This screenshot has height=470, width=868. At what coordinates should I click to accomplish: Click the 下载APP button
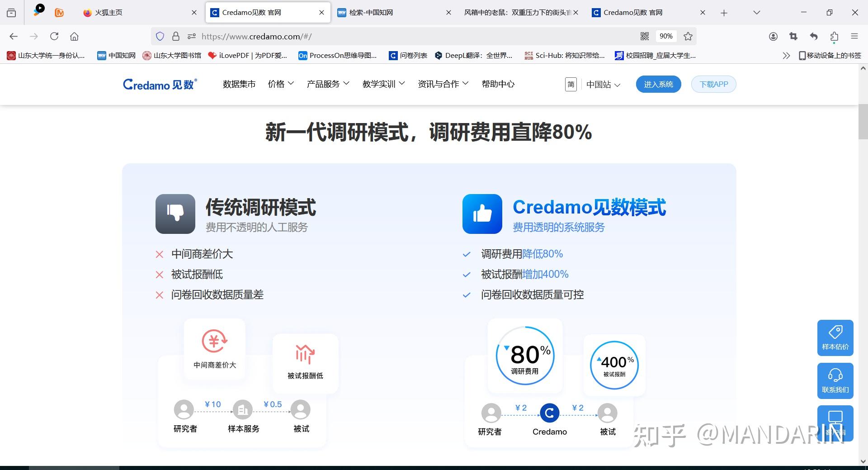713,84
